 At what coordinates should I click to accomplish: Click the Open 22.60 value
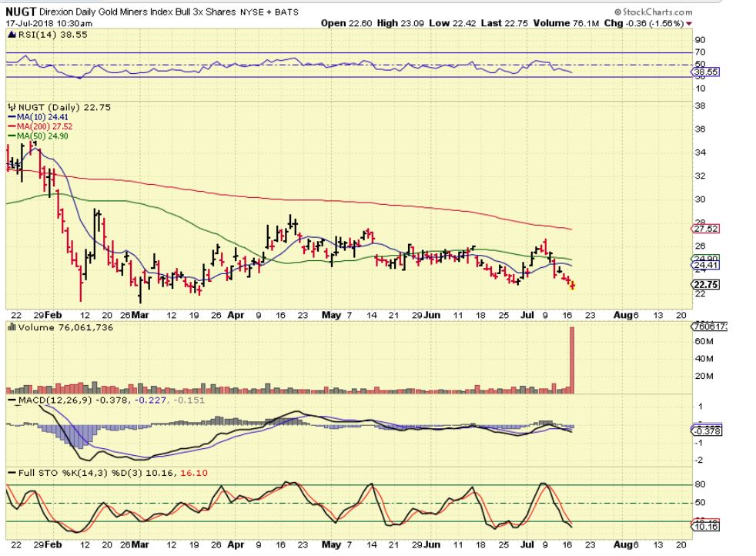(x=346, y=23)
